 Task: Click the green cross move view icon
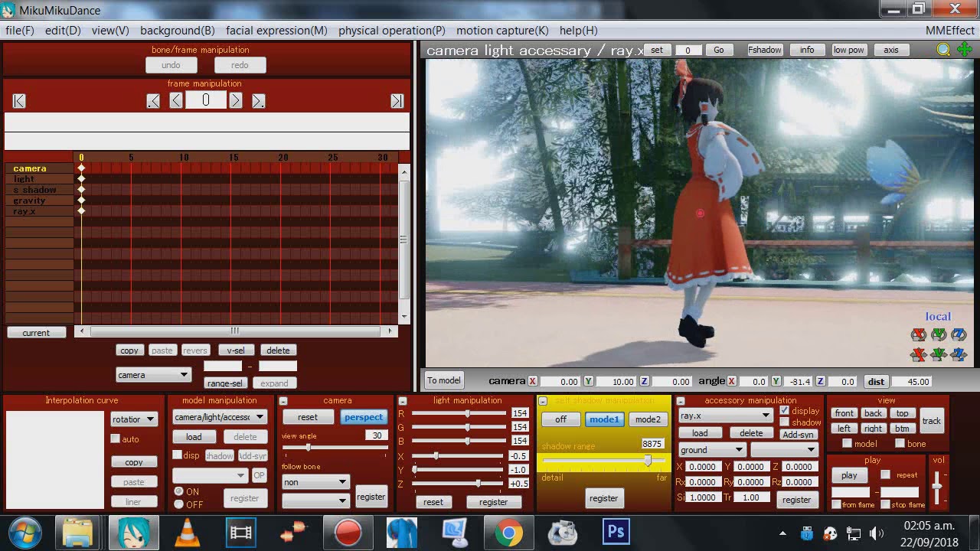tap(964, 50)
